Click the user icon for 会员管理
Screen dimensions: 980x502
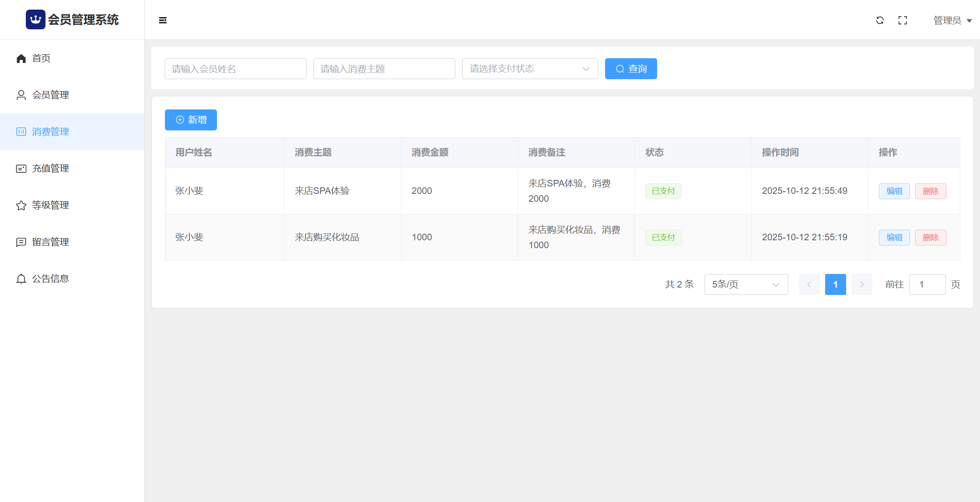click(21, 95)
